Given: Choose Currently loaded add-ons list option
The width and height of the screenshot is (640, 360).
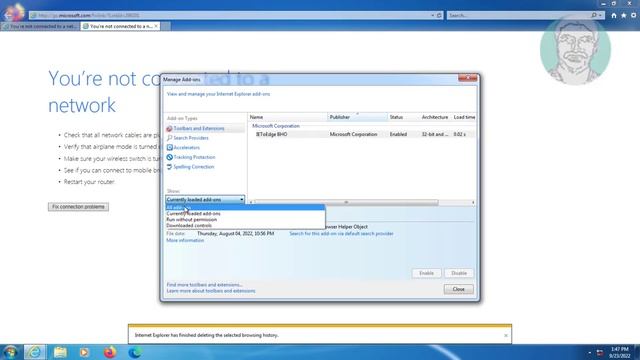Looking at the screenshot, I should pos(245,213).
